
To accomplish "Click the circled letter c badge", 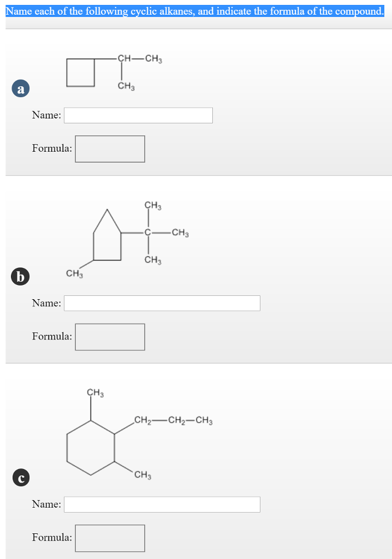I will 21,478.
